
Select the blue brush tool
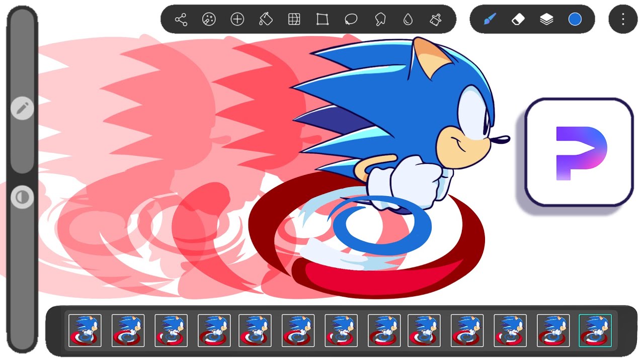[x=489, y=19]
